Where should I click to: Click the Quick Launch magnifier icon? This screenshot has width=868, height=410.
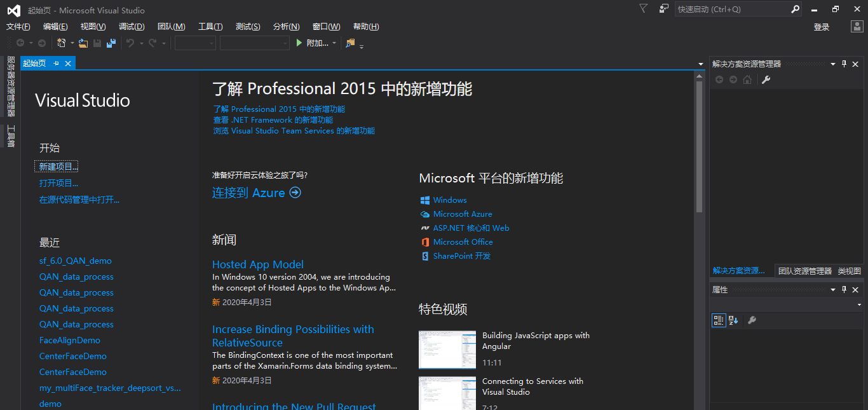(x=795, y=9)
